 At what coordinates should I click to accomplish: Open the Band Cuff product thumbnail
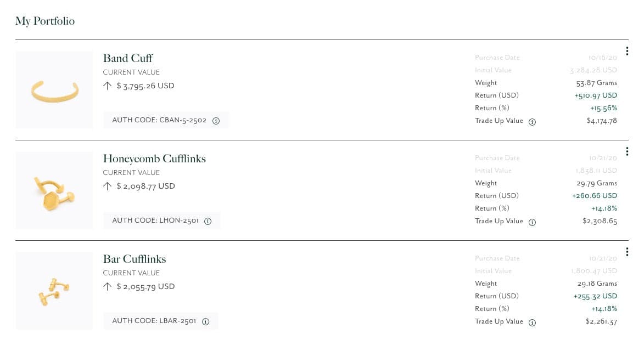pyautogui.click(x=54, y=90)
